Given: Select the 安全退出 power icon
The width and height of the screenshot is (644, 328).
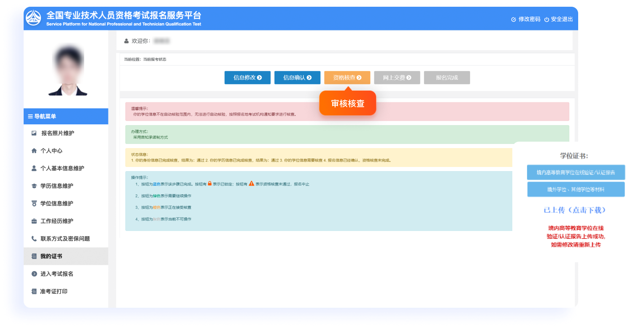Looking at the screenshot, I should (547, 19).
